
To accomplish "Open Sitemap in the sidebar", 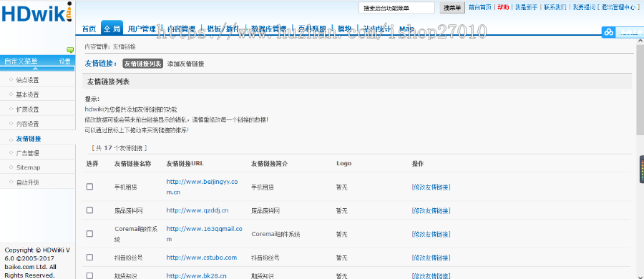I will point(29,167).
